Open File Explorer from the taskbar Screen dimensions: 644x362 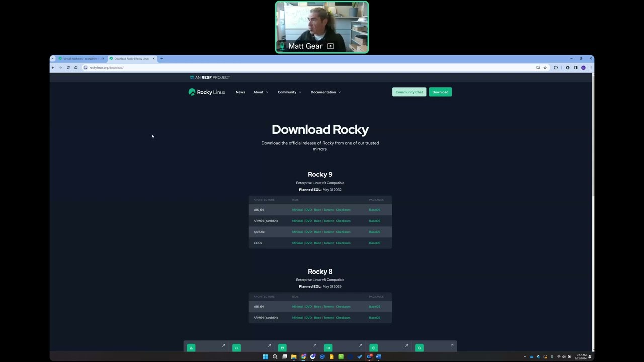pos(294,357)
